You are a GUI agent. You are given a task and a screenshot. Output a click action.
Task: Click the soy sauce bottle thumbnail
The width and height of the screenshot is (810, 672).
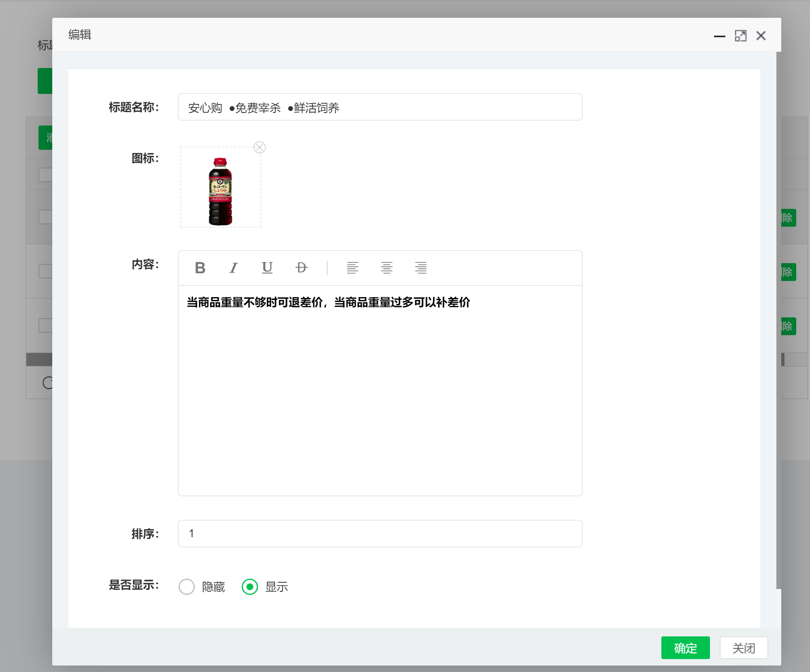tap(220, 191)
